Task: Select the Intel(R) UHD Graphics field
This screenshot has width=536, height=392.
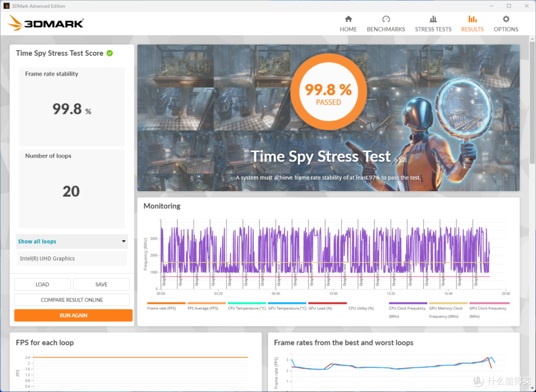Action: [72, 259]
